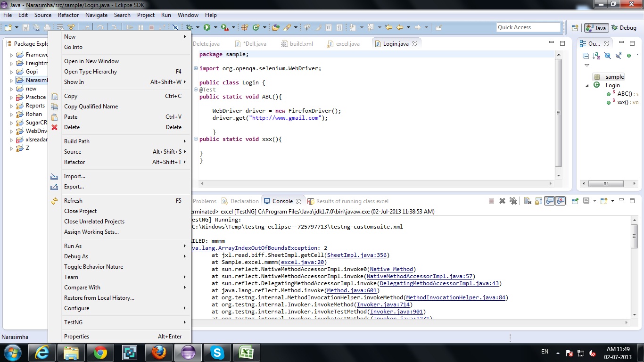Screen dimensions: 644x362
Task: Click the Quick Access search field
Action: coord(528,27)
